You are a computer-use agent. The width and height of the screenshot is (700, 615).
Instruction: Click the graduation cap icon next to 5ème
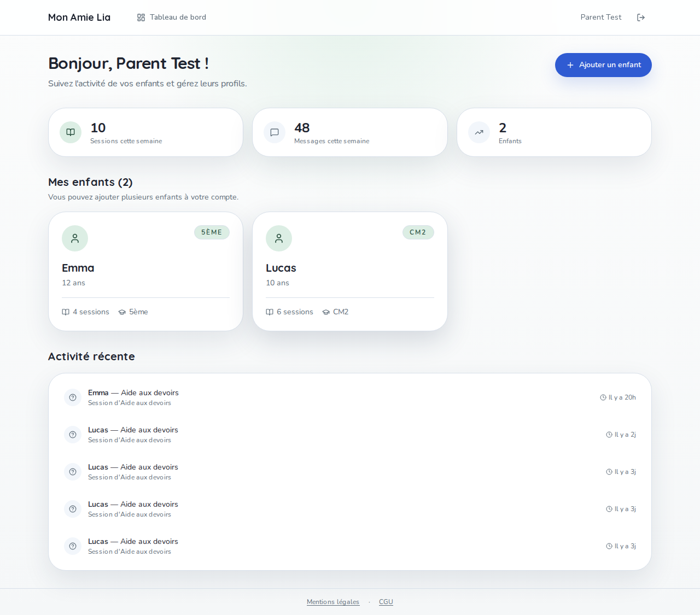(x=121, y=312)
